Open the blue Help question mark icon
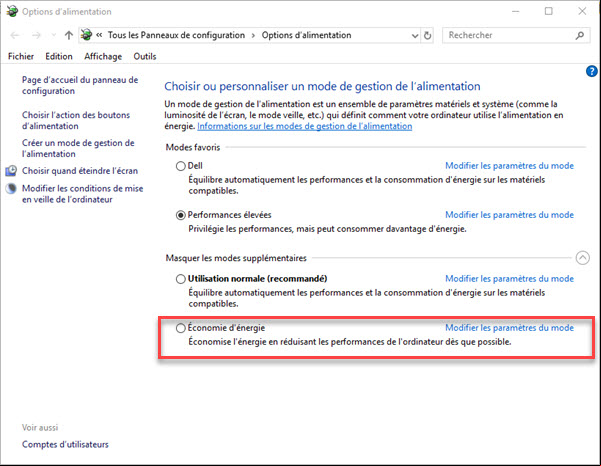Image resolution: width=601 pixels, height=466 pixels. coord(591,71)
